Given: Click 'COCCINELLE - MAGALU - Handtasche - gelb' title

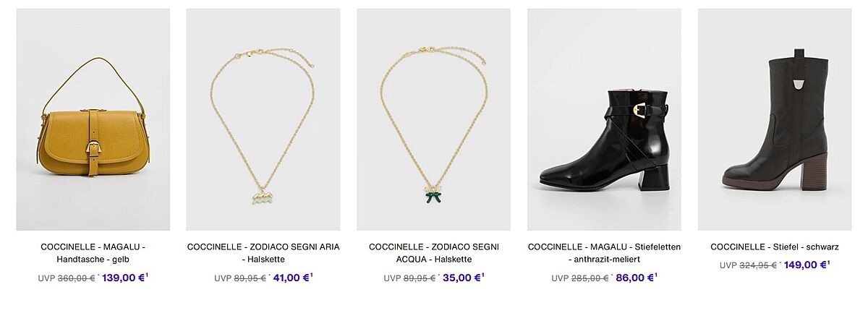Looking at the screenshot, I should 93,253.
